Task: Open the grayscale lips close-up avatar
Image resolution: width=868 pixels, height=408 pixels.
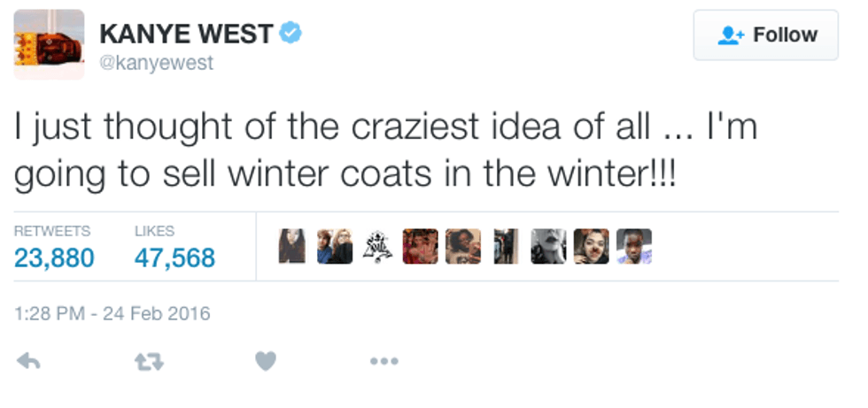Action: tap(548, 246)
